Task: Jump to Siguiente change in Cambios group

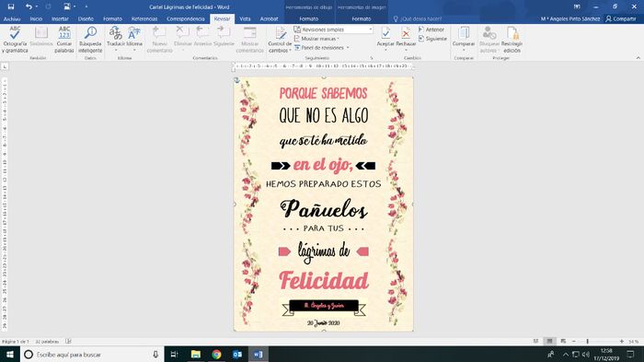Action: [x=432, y=39]
